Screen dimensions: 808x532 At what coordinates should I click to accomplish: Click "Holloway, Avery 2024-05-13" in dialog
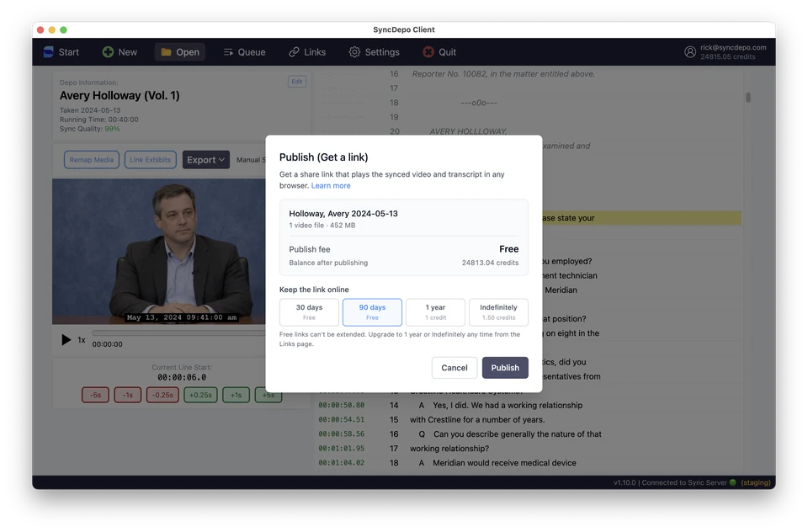pyautogui.click(x=343, y=214)
